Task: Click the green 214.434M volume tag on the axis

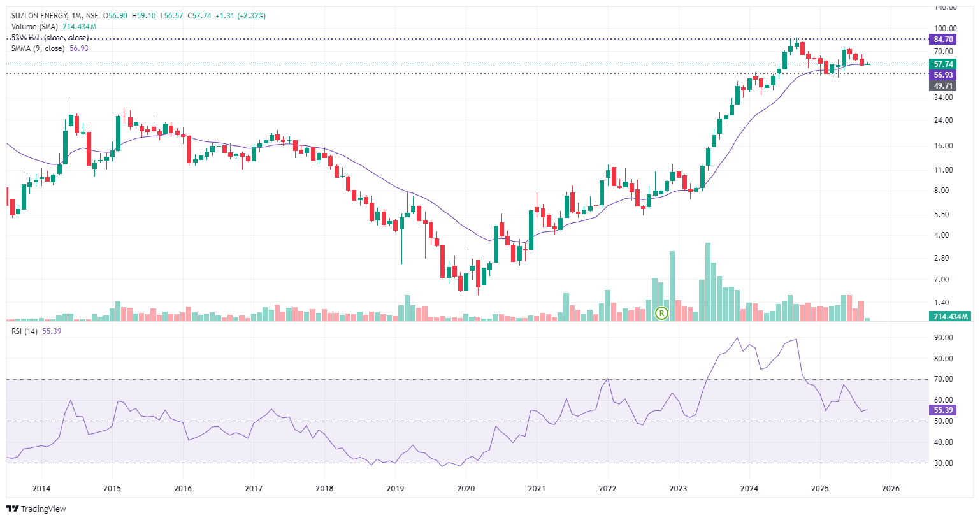Action: [x=950, y=317]
